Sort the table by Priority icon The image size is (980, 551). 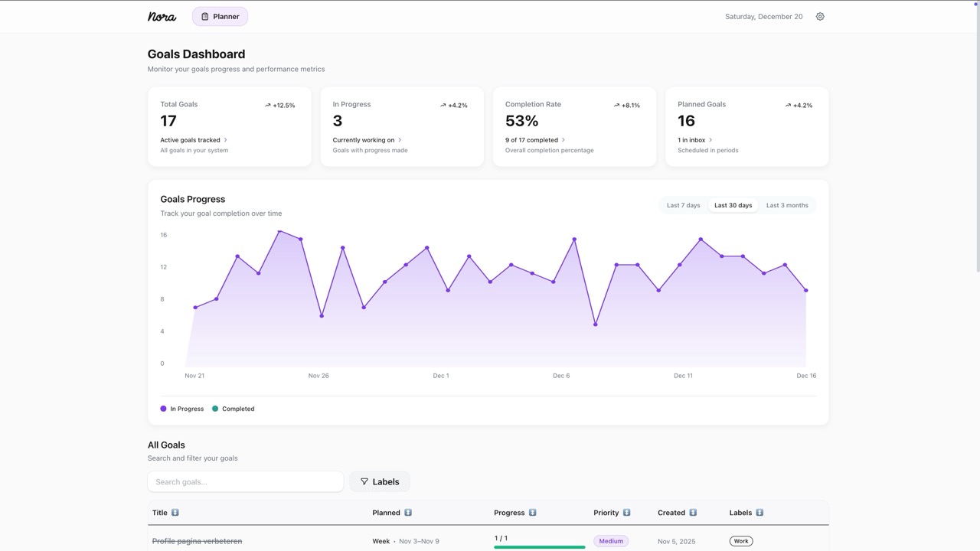click(627, 513)
